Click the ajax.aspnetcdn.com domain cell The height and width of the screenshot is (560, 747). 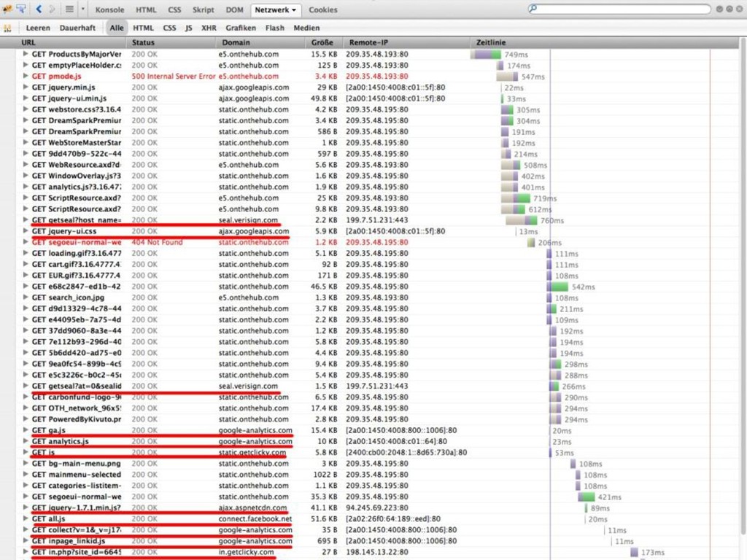(x=253, y=507)
